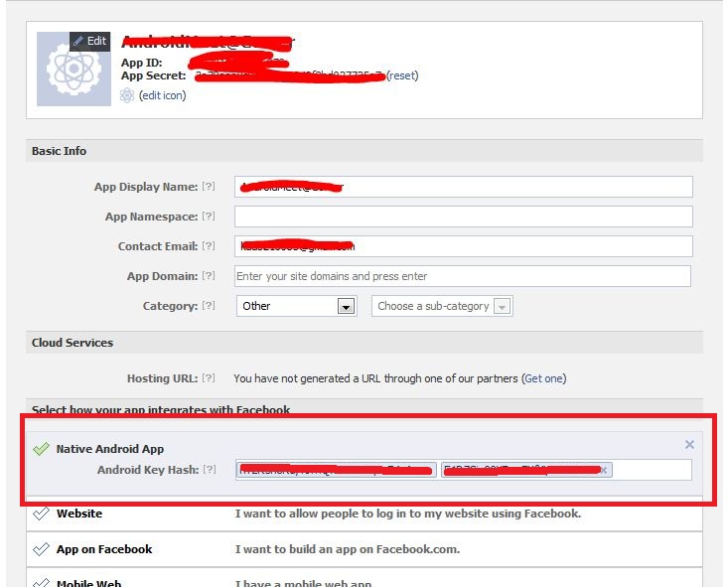This screenshot has width=728, height=587.
Task: Open help tooltip for Android Key Hash
Action: (x=210, y=469)
